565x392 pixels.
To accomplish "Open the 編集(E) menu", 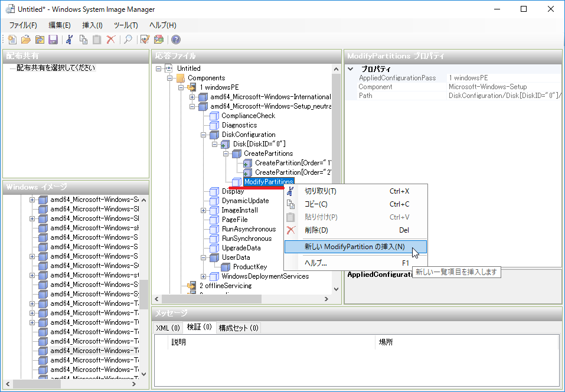I will [x=60, y=25].
